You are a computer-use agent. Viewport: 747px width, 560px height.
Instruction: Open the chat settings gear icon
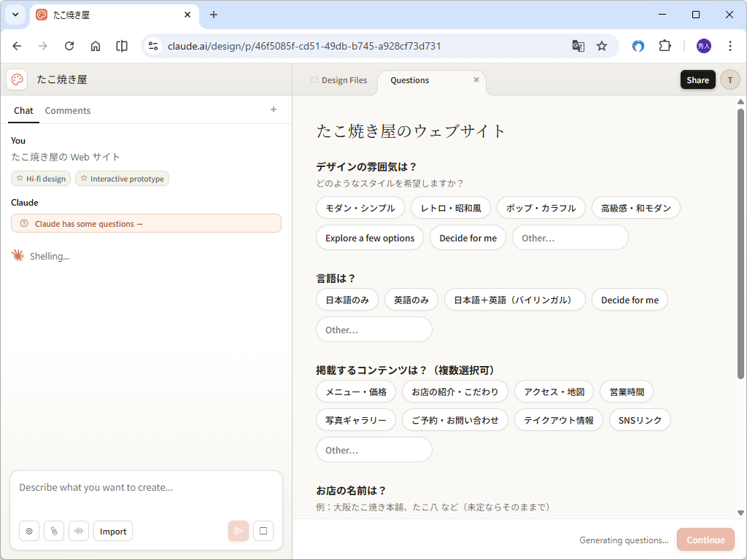point(28,531)
